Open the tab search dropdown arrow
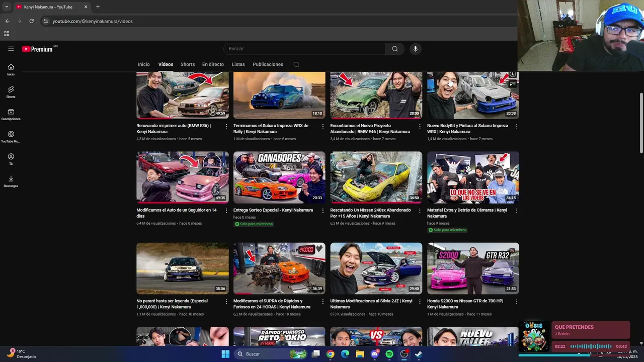This screenshot has width=644, height=362. tap(6, 7)
